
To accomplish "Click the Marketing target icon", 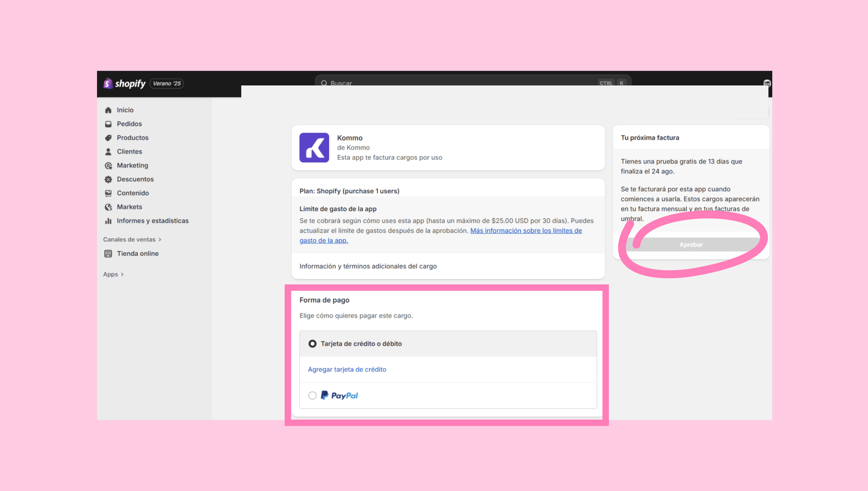I will point(108,165).
